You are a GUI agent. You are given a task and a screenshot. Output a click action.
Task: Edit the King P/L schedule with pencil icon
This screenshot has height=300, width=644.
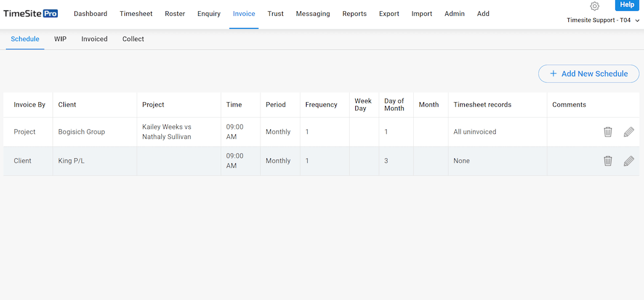[629, 161]
